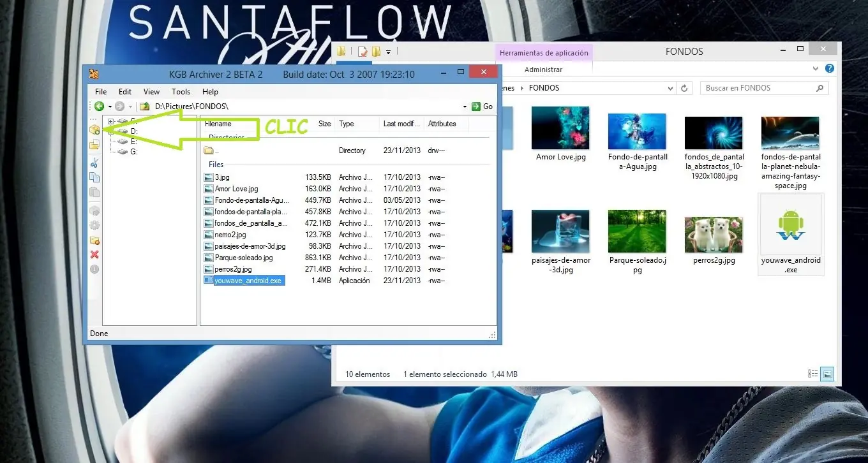
Task: Click the grey info icon in KGB Archiver
Action: (x=94, y=269)
